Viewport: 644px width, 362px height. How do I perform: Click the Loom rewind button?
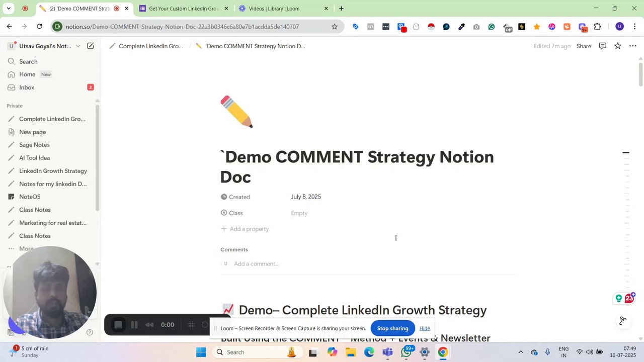tap(149, 325)
